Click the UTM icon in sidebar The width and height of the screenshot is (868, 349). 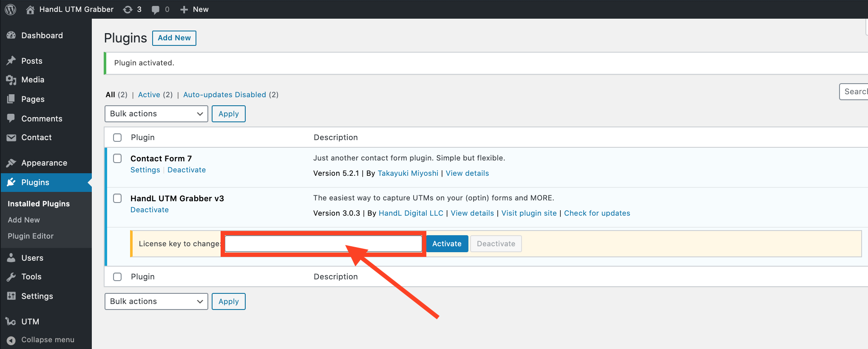pos(11,322)
